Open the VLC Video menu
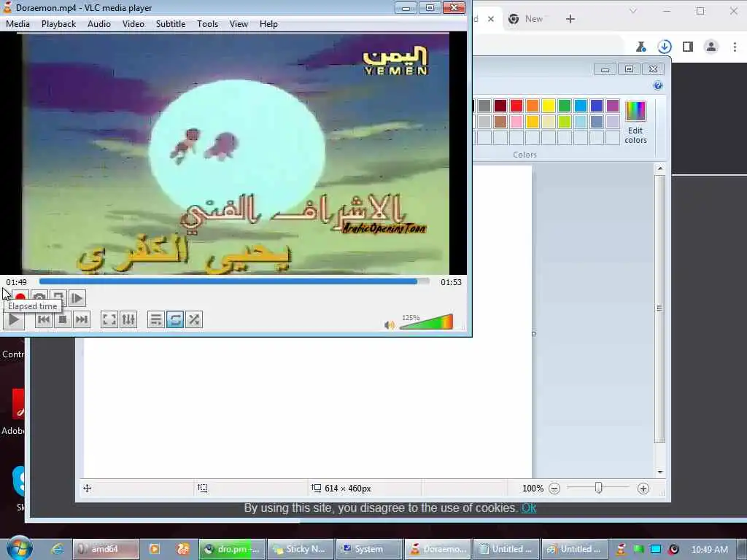747x560 pixels. click(x=133, y=24)
